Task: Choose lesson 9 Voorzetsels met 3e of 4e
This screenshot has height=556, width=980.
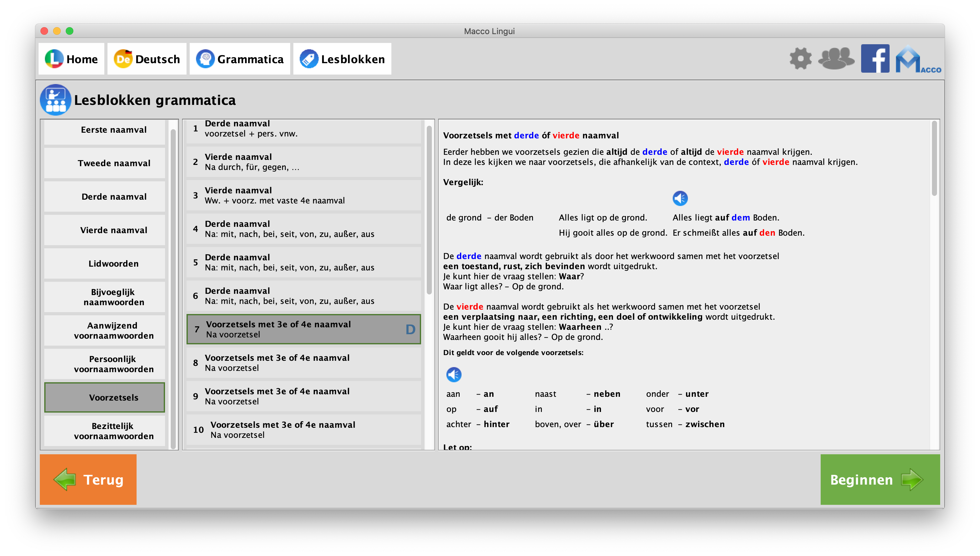Action: click(x=303, y=396)
